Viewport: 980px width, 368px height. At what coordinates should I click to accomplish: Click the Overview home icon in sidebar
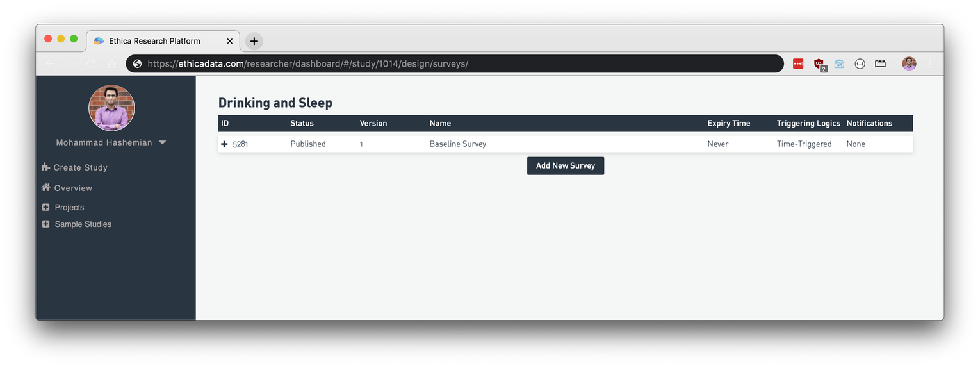tap(45, 188)
